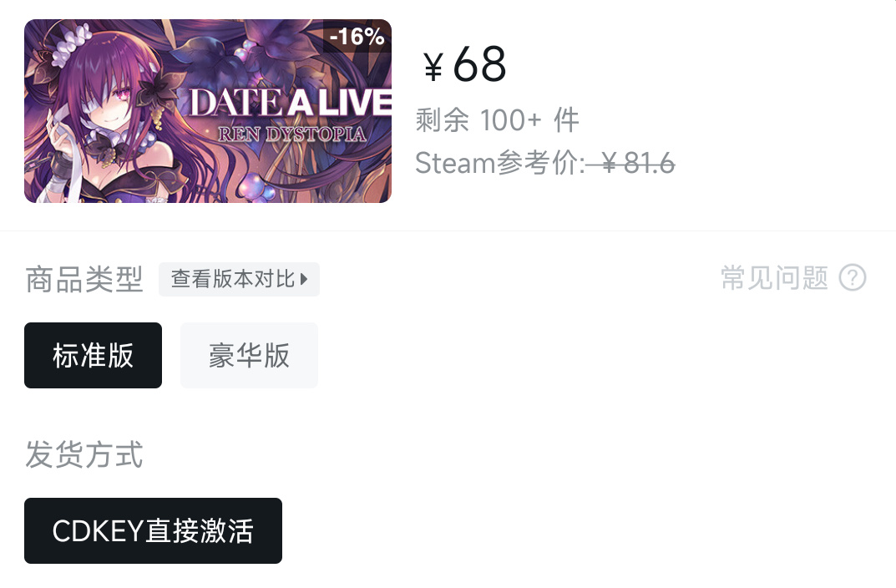896x588 pixels.
Task: Click the white flower hair ornament on cover
Action: point(72,44)
